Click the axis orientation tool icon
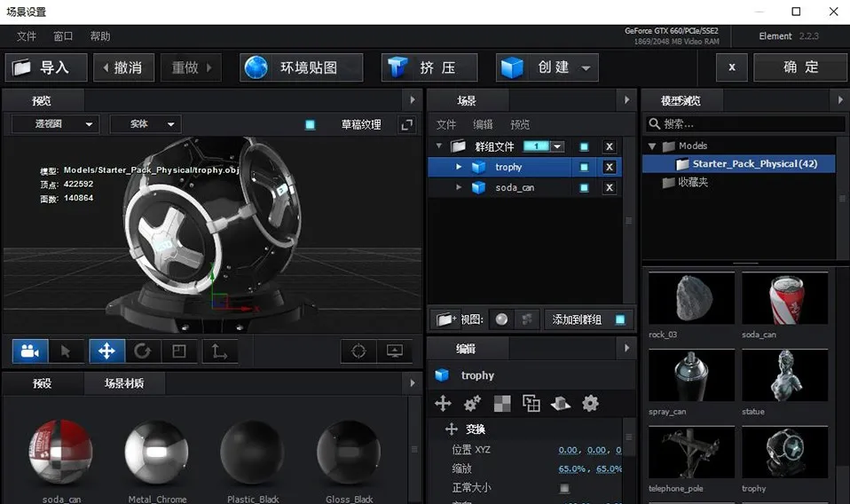The width and height of the screenshot is (850, 504). (218, 351)
